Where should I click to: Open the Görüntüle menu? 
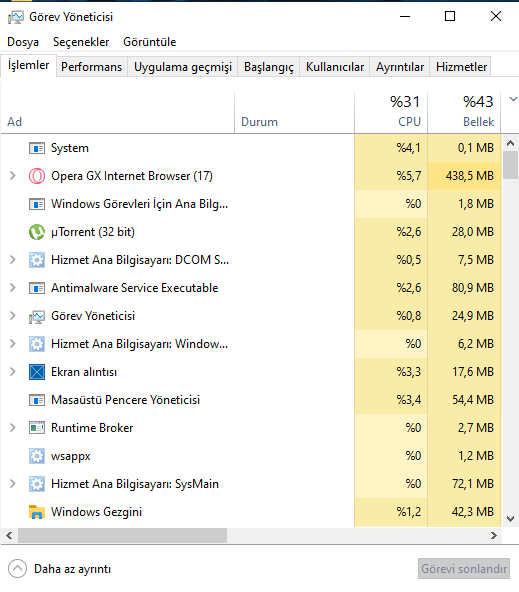pyautogui.click(x=149, y=42)
